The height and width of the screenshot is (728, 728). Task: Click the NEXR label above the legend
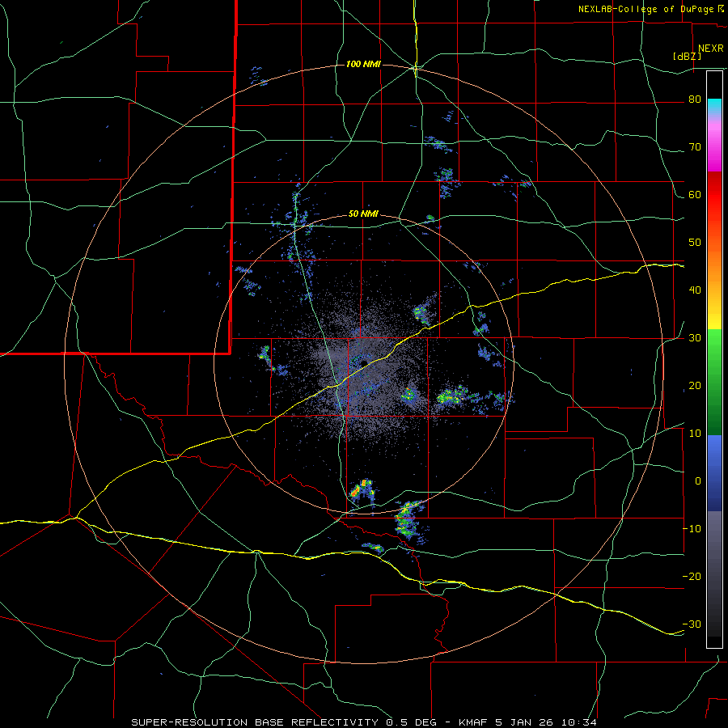coord(710,49)
